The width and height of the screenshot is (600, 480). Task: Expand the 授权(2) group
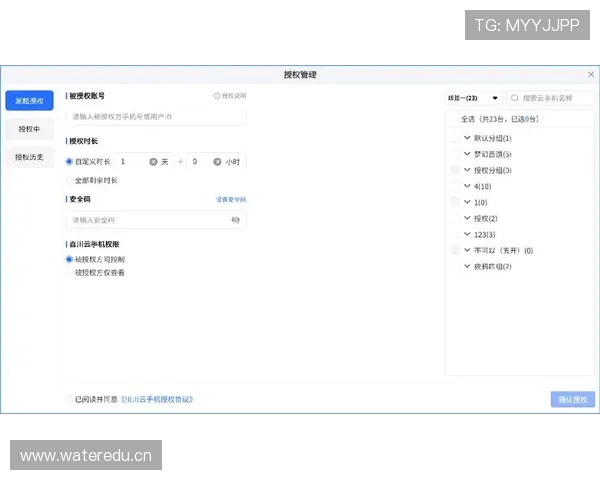[467, 218]
